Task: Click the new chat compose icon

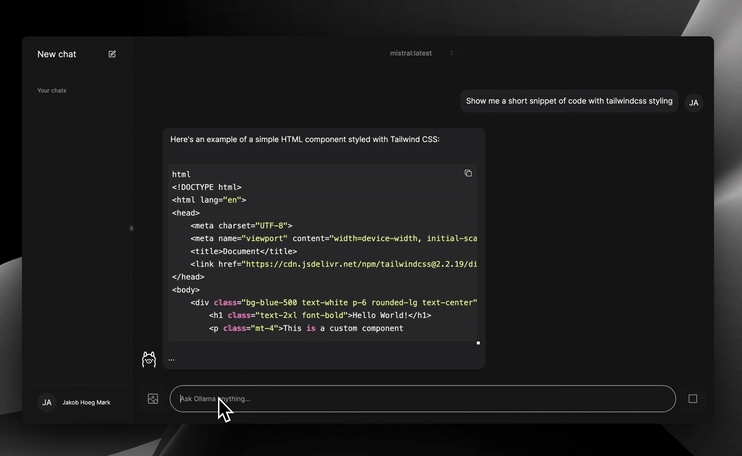Action: [112, 54]
